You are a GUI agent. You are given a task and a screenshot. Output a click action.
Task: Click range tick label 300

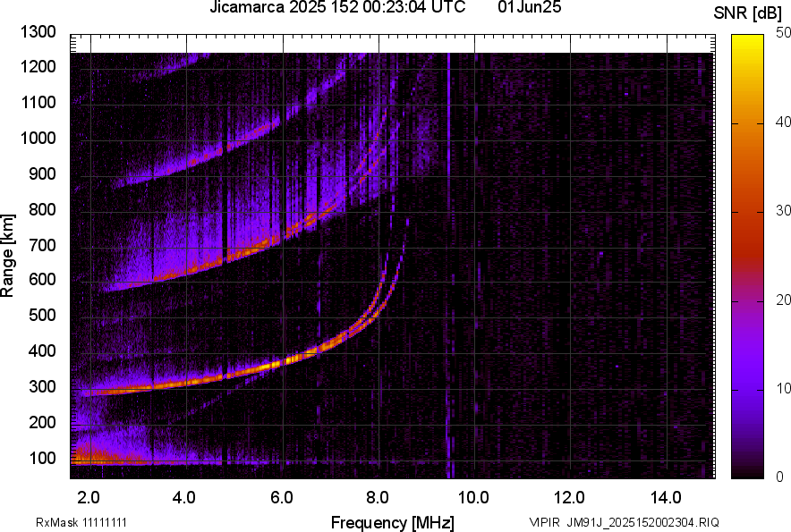(42, 387)
